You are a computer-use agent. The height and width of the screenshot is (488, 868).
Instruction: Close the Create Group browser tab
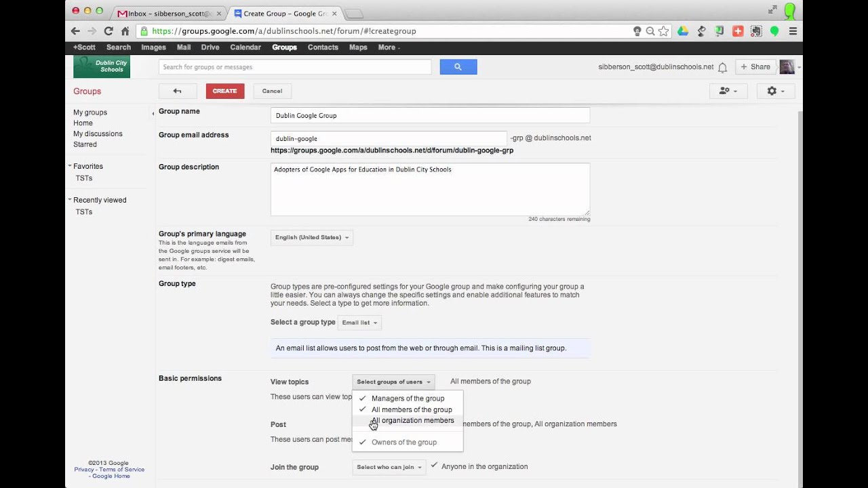[x=334, y=14]
